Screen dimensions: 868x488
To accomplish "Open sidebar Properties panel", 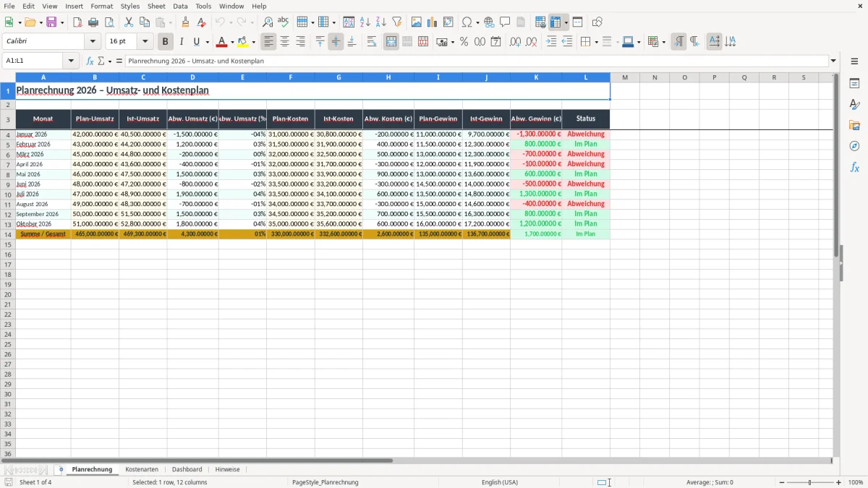I will [854, 84].
